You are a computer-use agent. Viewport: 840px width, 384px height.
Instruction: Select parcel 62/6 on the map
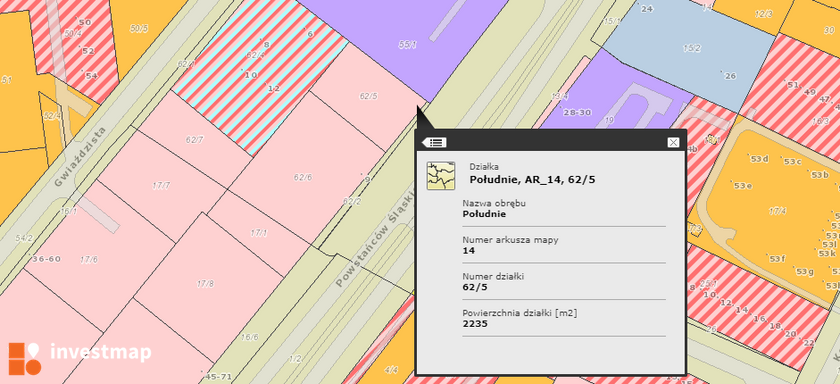[x=303, y=177]
